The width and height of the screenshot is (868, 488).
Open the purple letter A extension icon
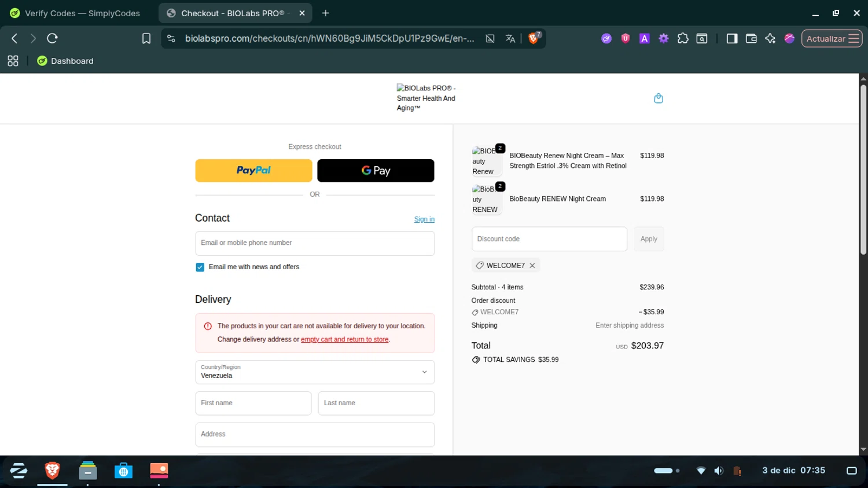644,38
